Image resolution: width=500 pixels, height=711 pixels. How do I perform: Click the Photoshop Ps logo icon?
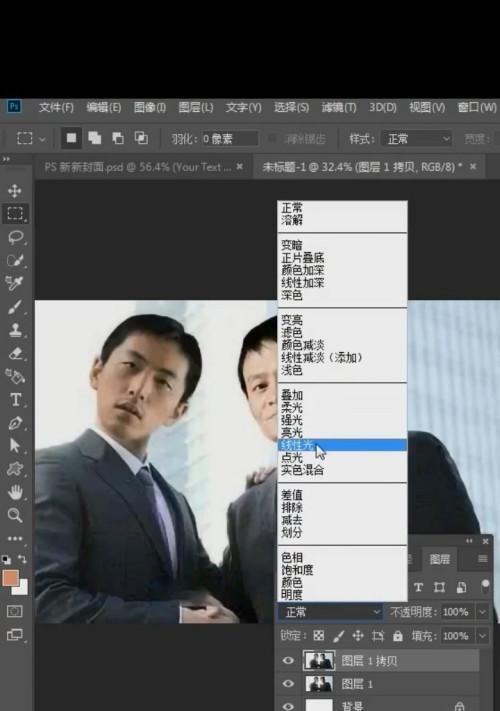point(14,107)
